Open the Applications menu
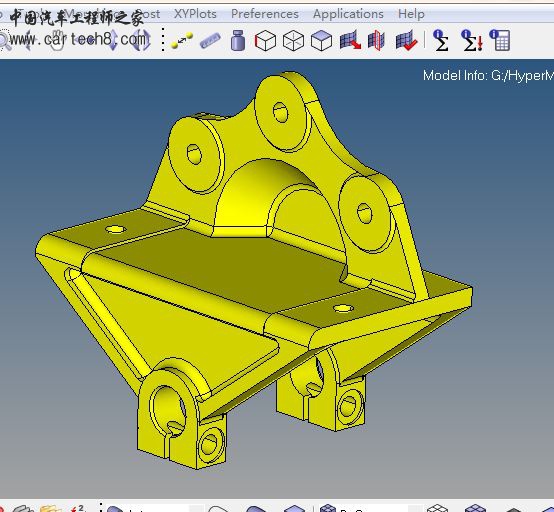The image size is (554, 512). [348, 14]
